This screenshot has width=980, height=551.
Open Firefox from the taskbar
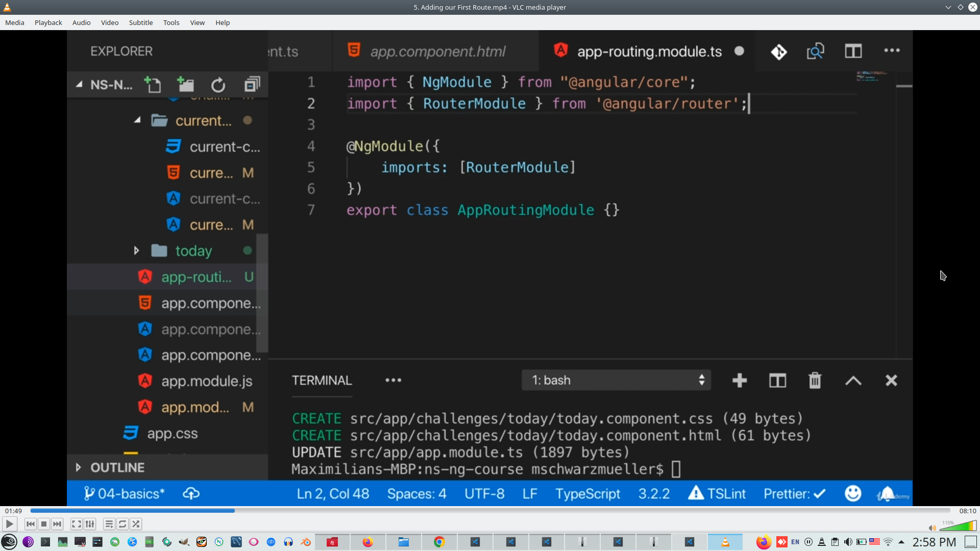tap(367, 542)
